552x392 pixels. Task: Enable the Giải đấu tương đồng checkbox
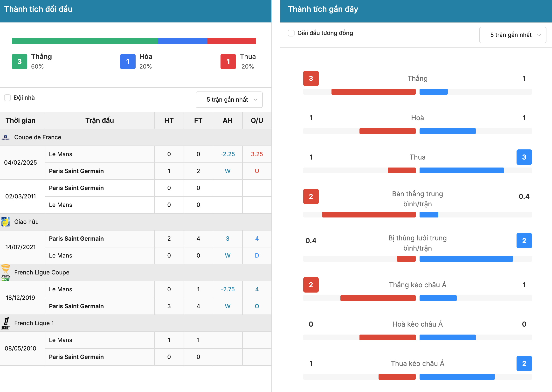(x=291, y=33)
